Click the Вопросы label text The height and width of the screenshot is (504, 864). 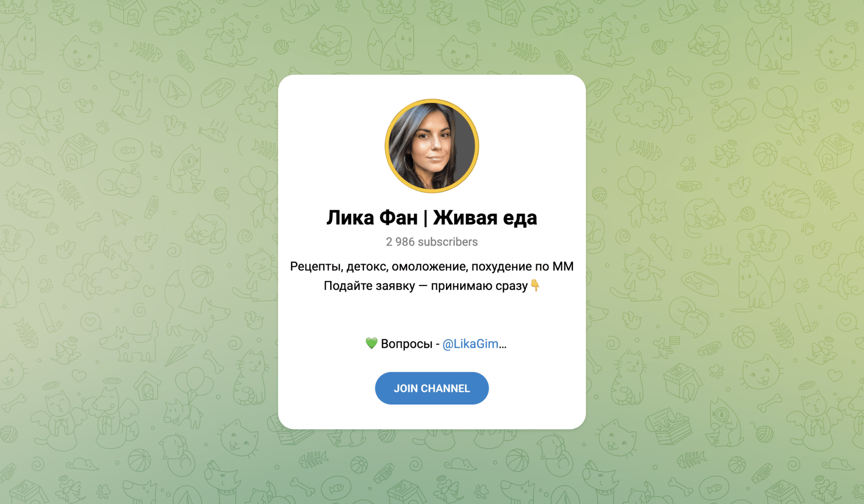406,344
